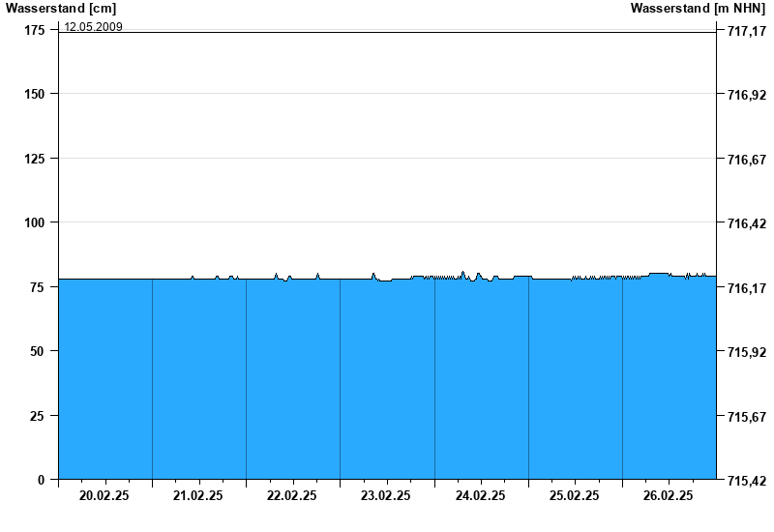Click the 22.02.25 date on the x-axis
Viewport: 774px width, 532px height.
(292, 495)
